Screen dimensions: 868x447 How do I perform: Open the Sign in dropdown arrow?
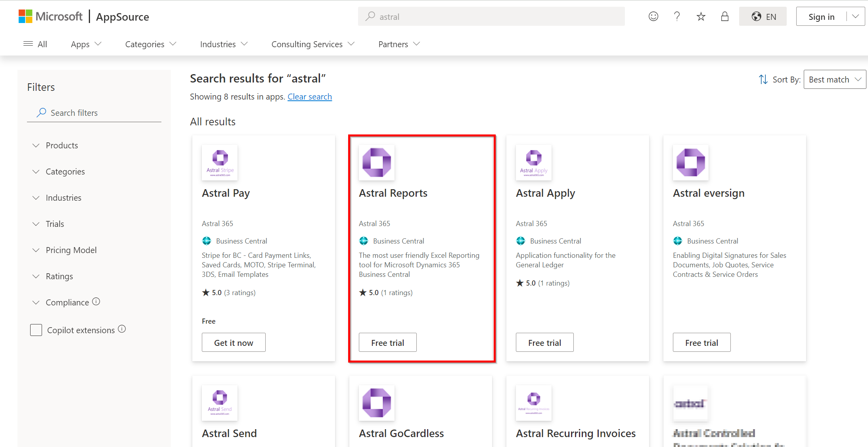855,16
